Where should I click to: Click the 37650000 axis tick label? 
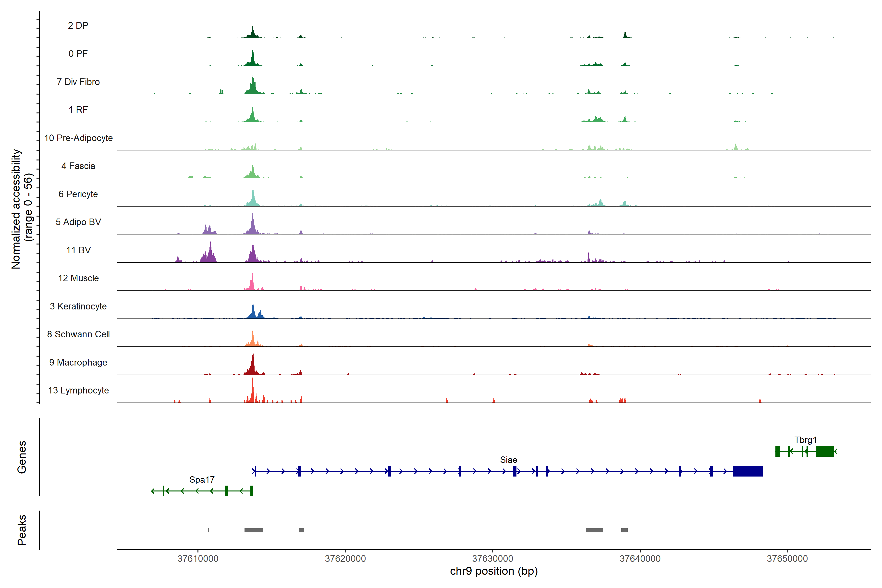point(787,559)
